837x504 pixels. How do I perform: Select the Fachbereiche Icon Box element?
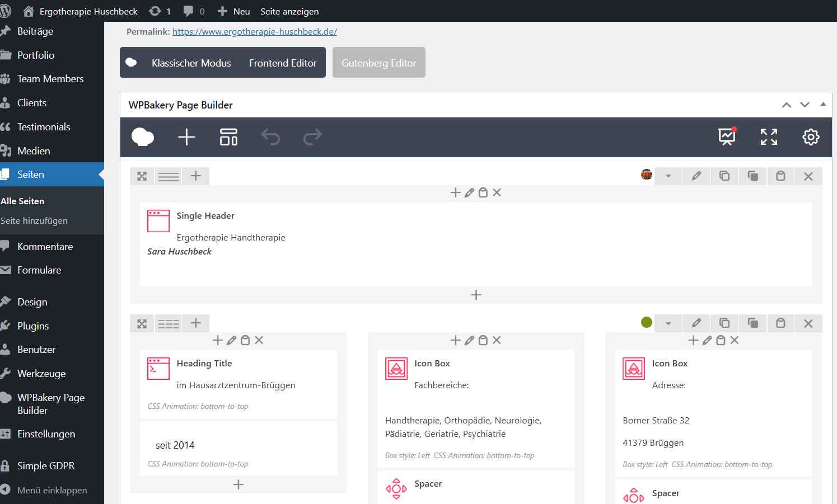pyautogui.click(x=476, y=408)
